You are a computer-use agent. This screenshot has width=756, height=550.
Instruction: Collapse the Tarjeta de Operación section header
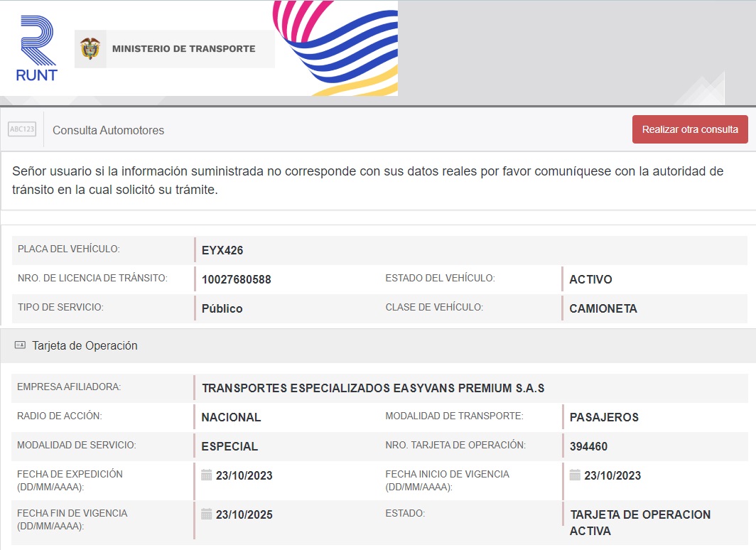tap(85, 346)
